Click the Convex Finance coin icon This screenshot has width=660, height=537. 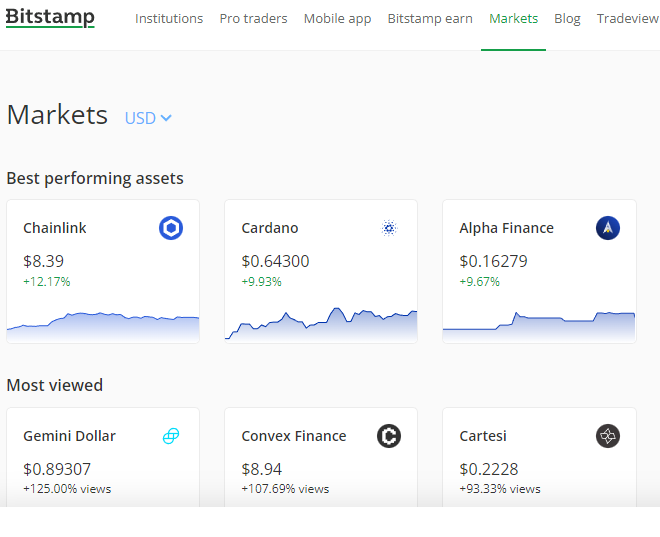(x=389, y=436)
